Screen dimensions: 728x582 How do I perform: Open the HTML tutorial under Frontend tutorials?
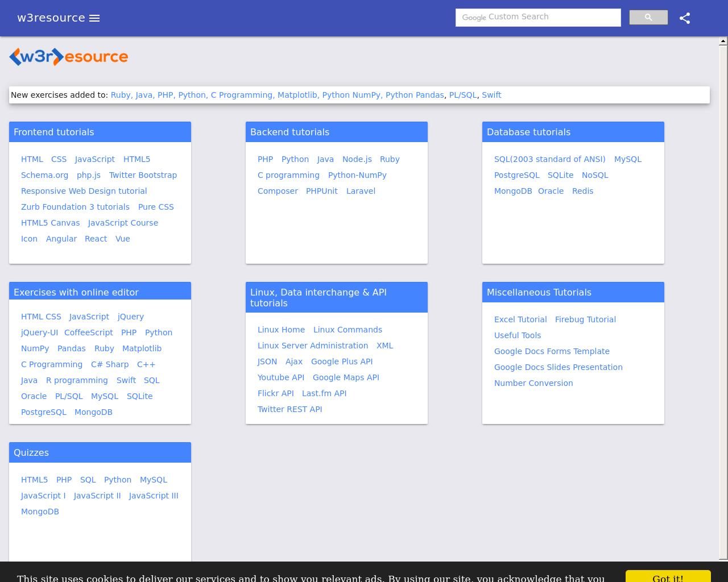point(32,159)
